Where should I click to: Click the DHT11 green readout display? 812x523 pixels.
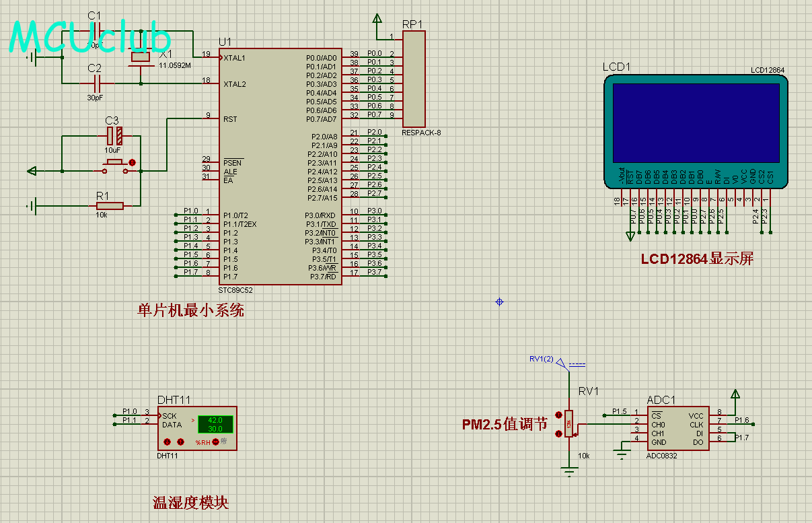[x=215, y=424]
